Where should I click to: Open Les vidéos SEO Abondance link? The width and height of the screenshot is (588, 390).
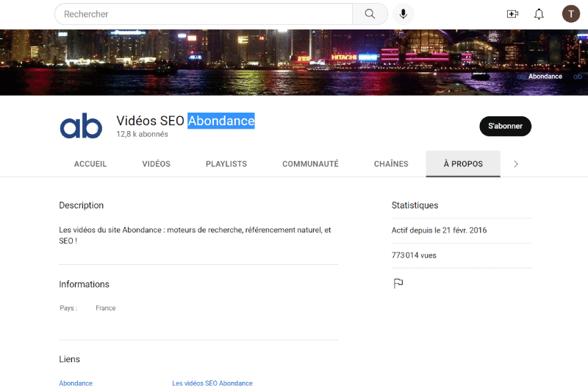(x=212, y=383)
